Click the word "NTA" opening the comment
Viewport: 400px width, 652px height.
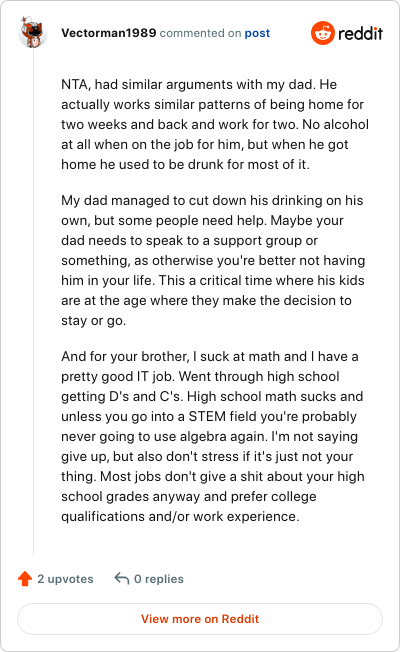[75, 84]
